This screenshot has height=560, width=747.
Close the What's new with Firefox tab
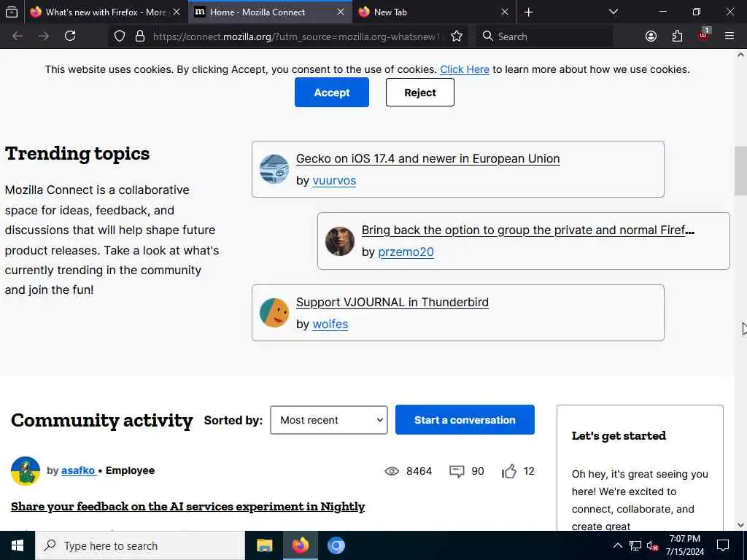177,12
